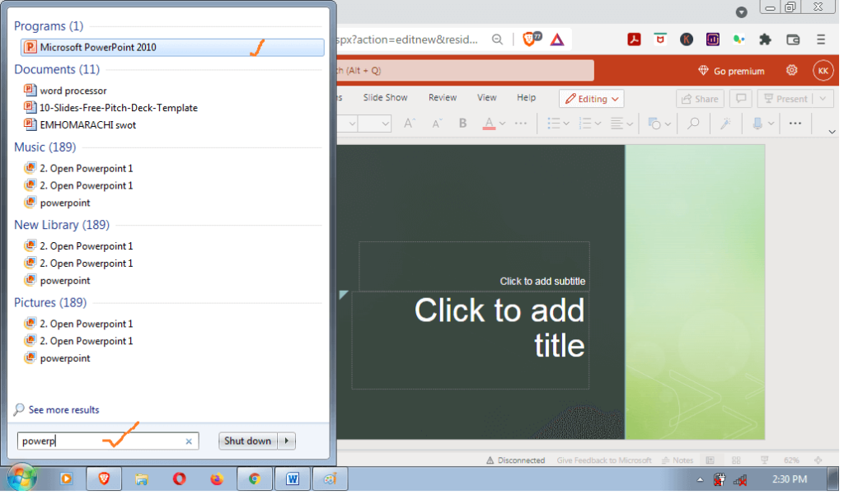Open the bullets list dropdown

tap(566, 124)
